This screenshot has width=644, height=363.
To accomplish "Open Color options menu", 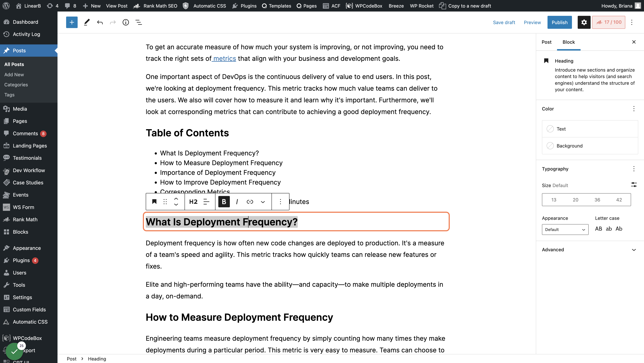I will [x=634, y=109].
